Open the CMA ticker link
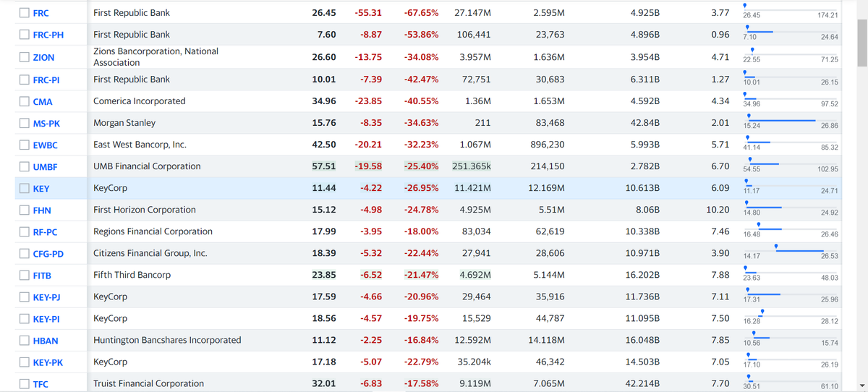The image size is (868, 392). pos(43,103)
